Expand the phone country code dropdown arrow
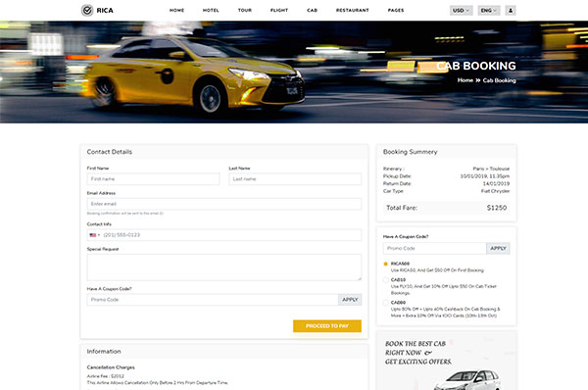Screen dimensions: 588x390 coord(99,235)
